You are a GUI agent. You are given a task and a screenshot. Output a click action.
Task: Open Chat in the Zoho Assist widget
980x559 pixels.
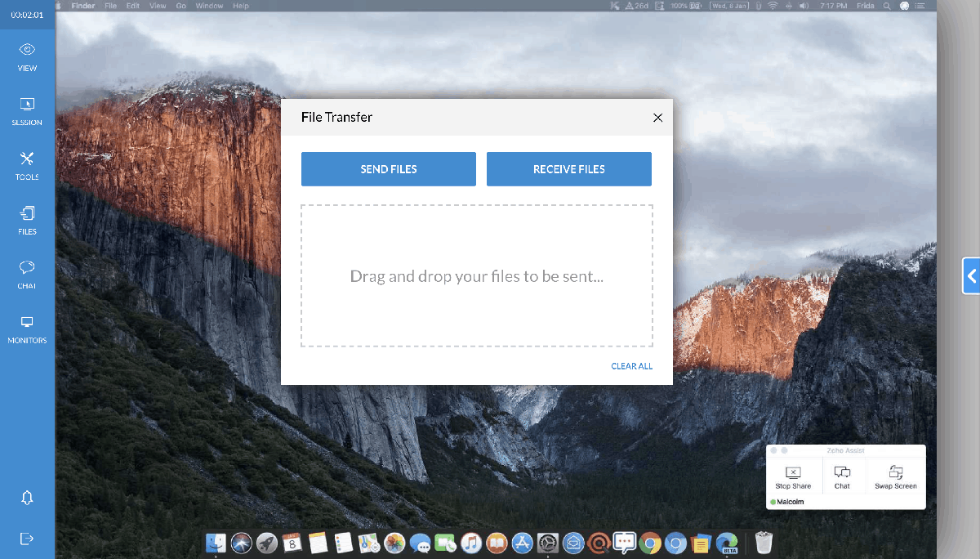tap(842, 477)
